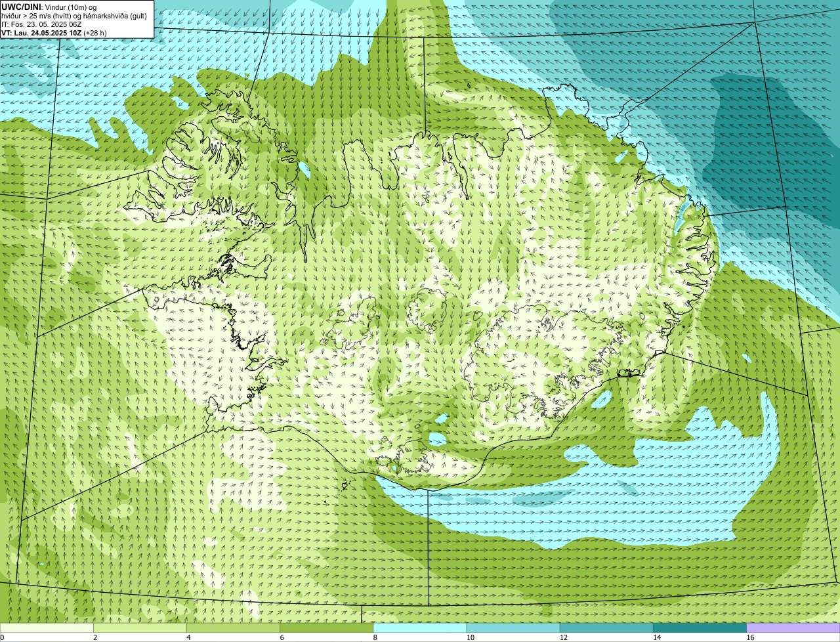Click the 'IT: Fös. 23. 05. 2025 06Z' line

[x=41, y=24]
